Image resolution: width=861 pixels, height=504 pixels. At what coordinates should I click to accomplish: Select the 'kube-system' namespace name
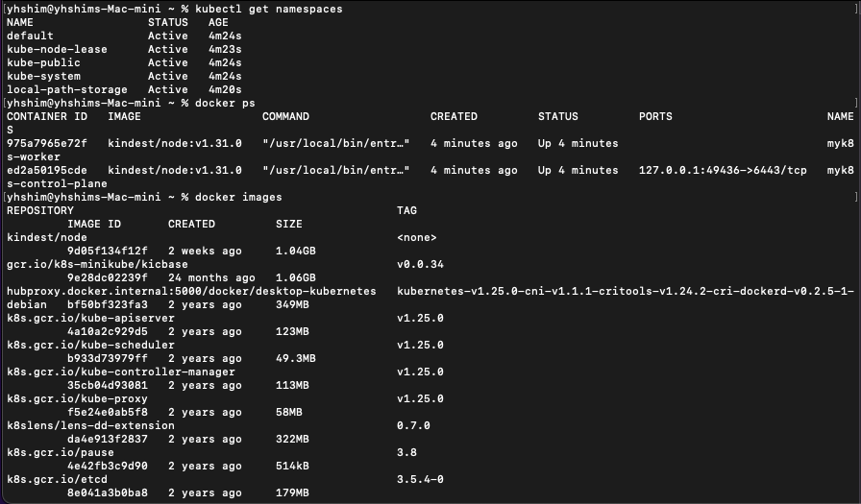(x=43, y=76)
